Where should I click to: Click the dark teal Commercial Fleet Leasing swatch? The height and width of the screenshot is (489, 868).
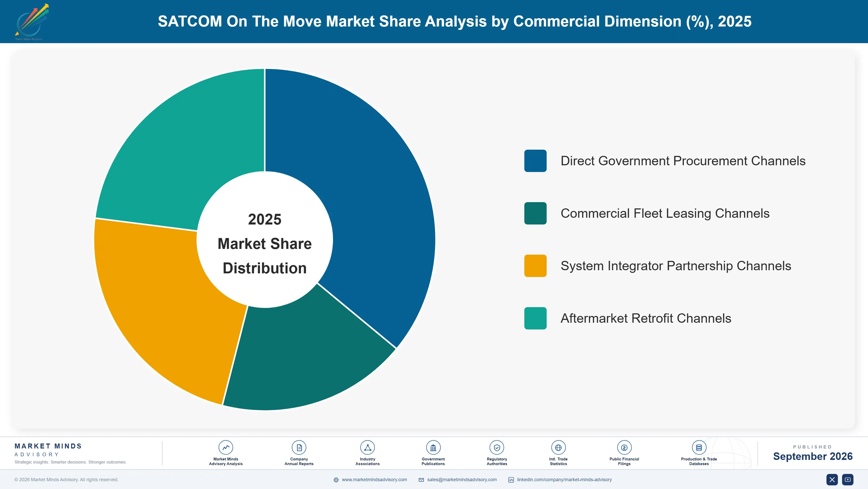[535, 214]
